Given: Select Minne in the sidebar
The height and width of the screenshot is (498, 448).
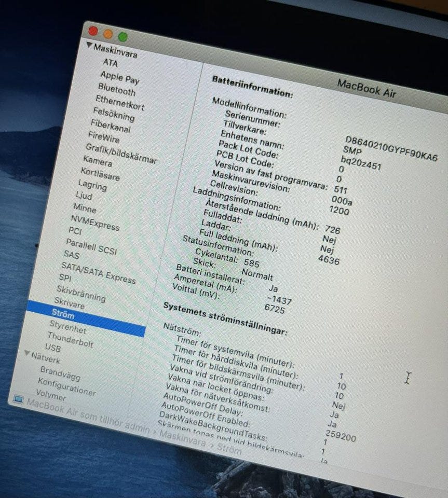Looking at the screenshot, I should pos(85,208).
